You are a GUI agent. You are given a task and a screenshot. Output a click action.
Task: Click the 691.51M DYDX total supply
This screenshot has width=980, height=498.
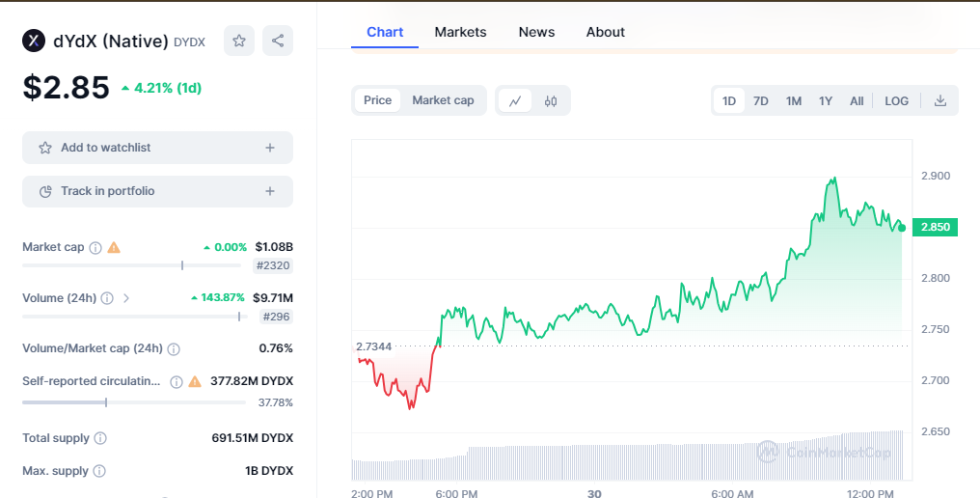253,438
